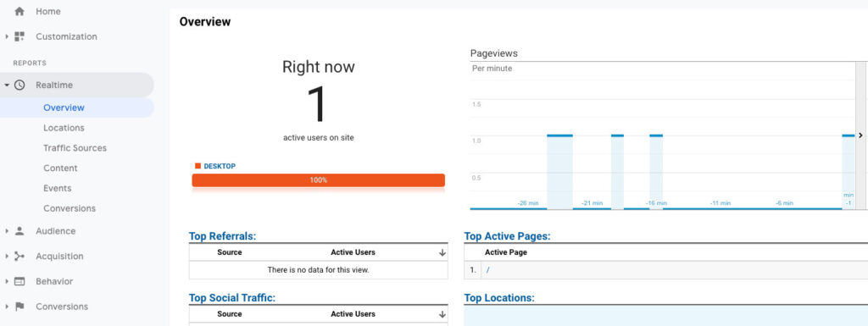Screen dimensions: 868x326
Task: Click the Acquisition branching arrows icon
Action: [x=19, y=257]
